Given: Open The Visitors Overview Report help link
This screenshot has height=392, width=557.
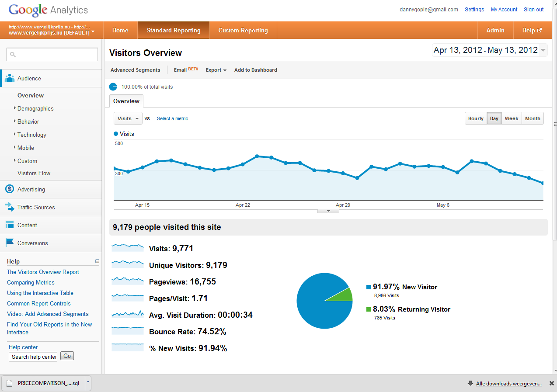Looking at the screenshot, I should pyautogui.click(x=43, y=272).
